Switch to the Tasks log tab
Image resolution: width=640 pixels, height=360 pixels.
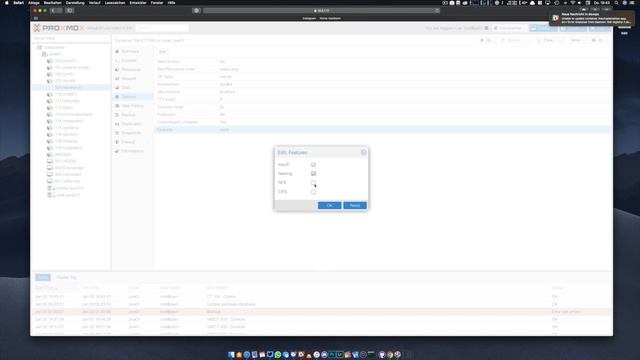[42, 277]
